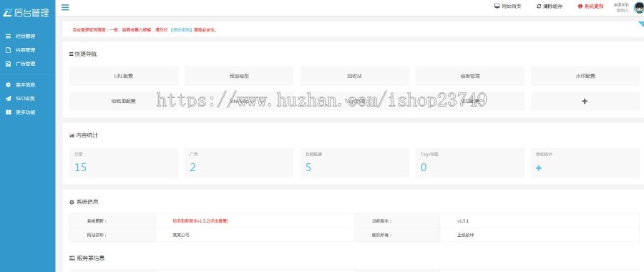This screenshot has height=272, width=644.
Task: Click the 版权所有： row label
Action: 381,235
